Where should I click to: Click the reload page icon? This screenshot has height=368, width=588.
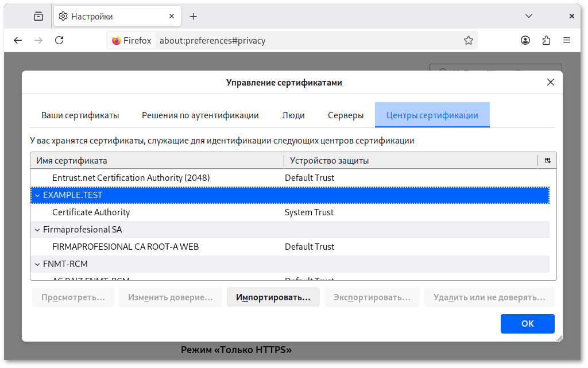[59, 40]
